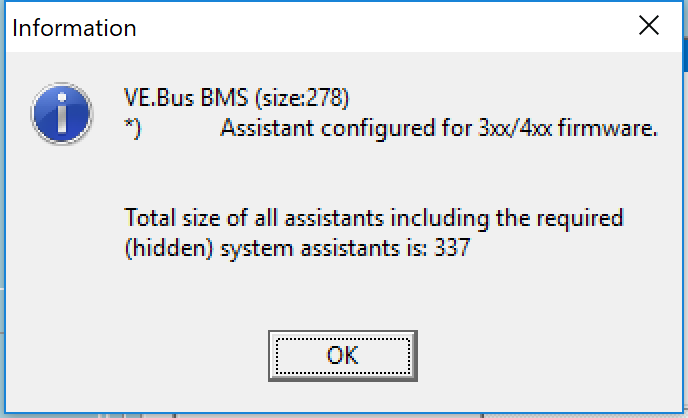The height and width of the screenshot is (418, 688).
Task: Click the Information title text
Action: pos(74,28)
